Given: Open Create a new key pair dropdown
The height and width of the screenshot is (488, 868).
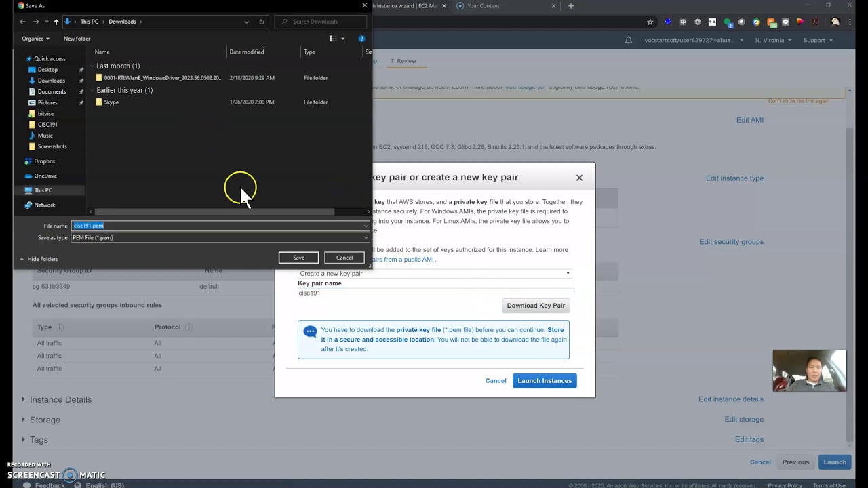Looking at the screenshot, I should point(435,274).
